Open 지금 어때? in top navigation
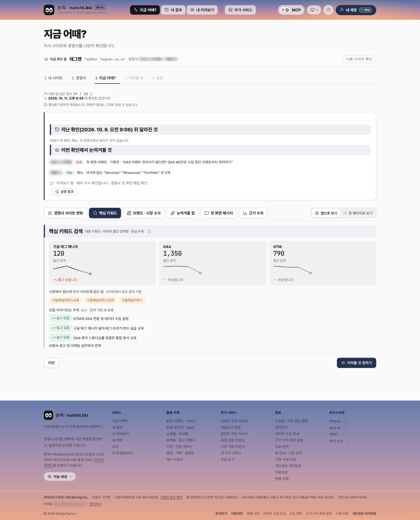This screenshot has width=420, height=520. (x=145, y=10)
